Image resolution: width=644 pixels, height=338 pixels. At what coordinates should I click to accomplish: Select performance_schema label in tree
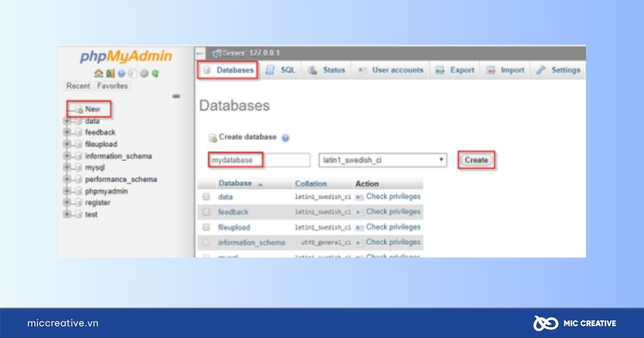[121, 180]
